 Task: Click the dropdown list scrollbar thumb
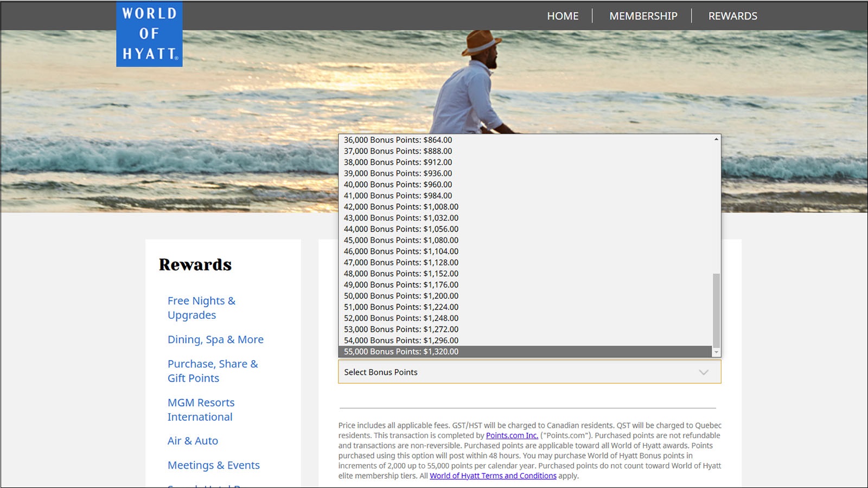pyautogui.click(x=716, y=311)
